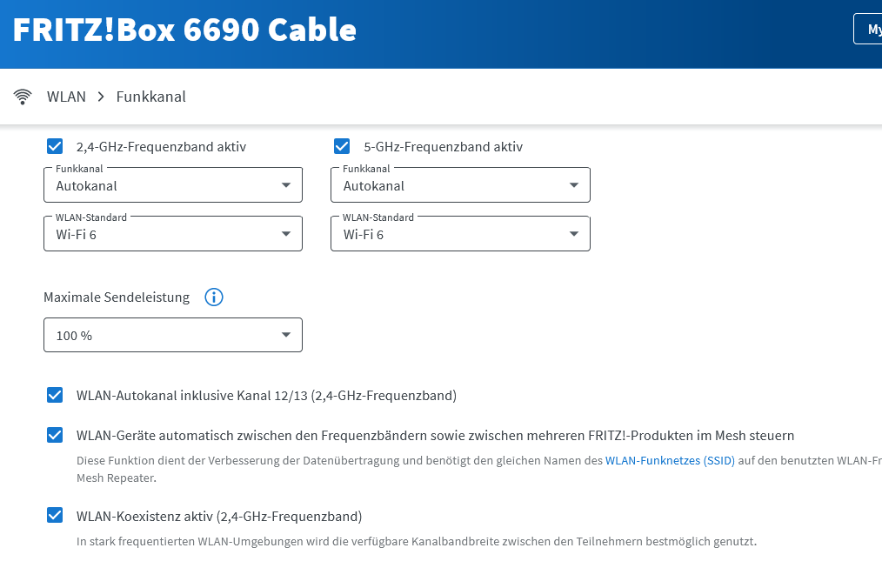882x588 pixels.
Task: Toggle WLAN-Autokanal inklusive Kanal 12/13 checkbox
Action: pyautogui.click(x=55, y=395)
